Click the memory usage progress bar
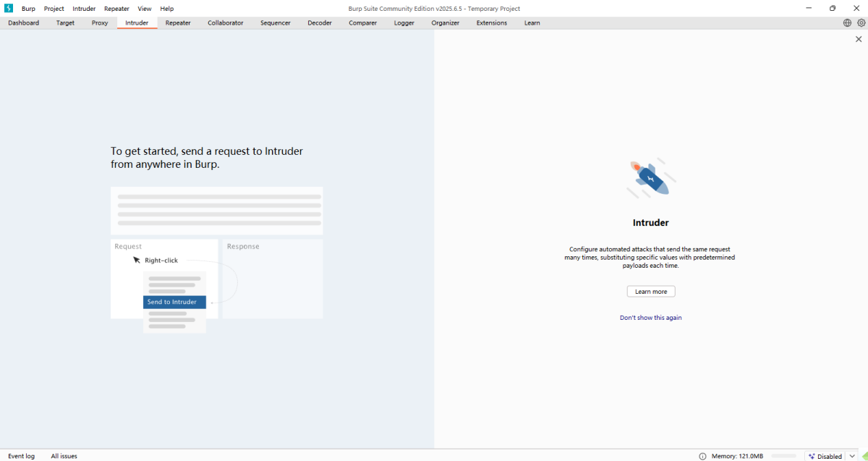 pyautogui.click(x=783, y=456)
